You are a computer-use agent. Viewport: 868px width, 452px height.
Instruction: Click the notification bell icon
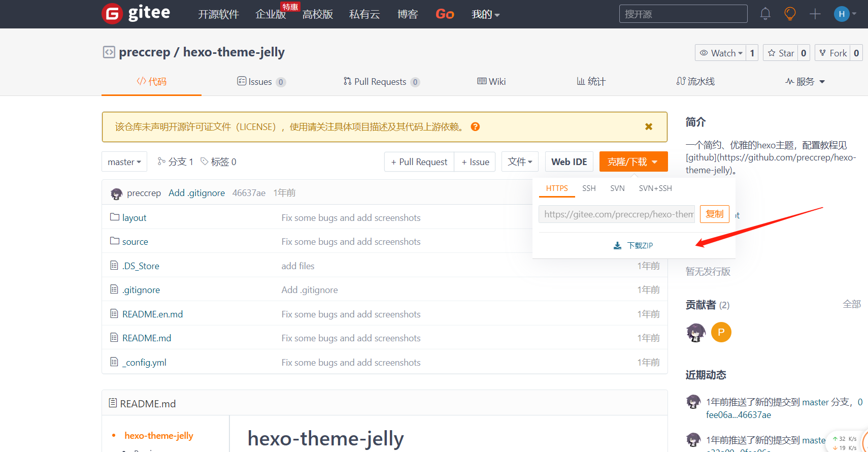765,14
